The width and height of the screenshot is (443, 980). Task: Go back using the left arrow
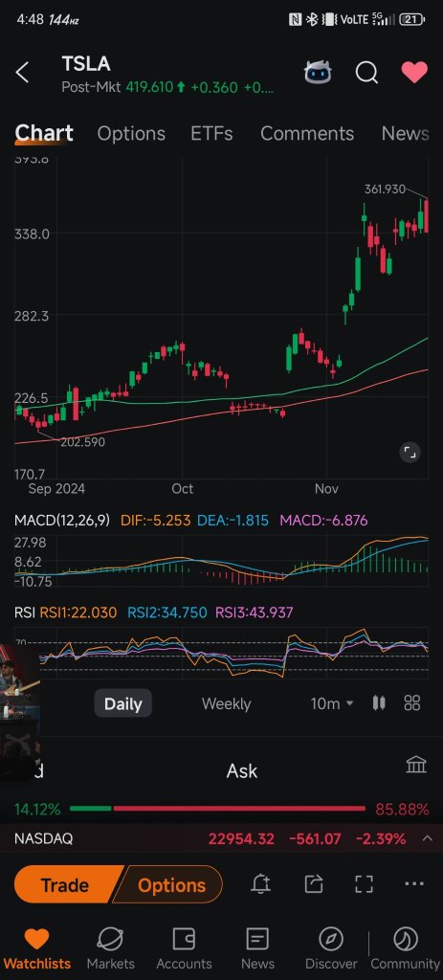click(x=23, y=73)
